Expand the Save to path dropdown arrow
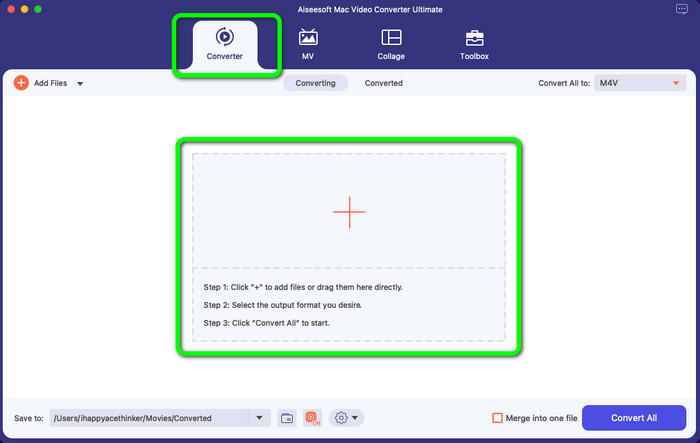This screenshot has width=700, height=443. click(x=260, y=418)
